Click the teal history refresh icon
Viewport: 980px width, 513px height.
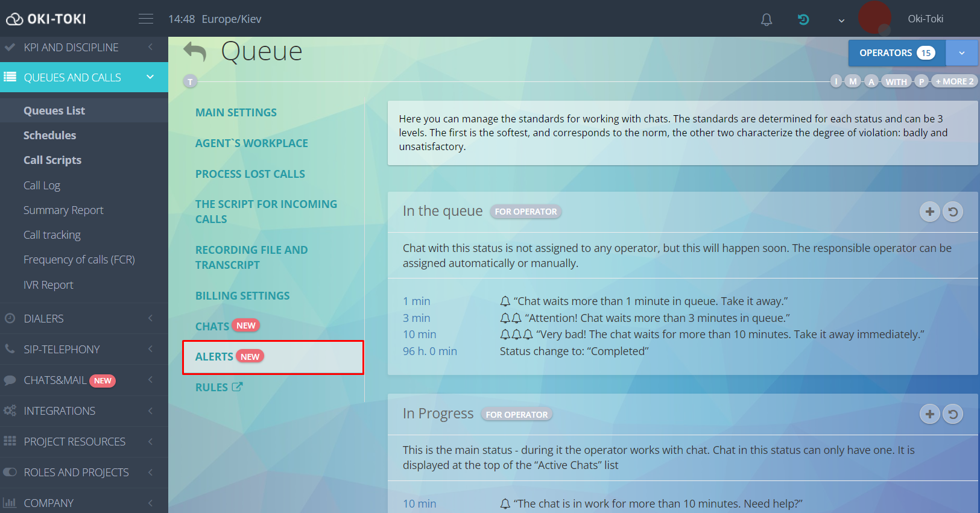803,19
